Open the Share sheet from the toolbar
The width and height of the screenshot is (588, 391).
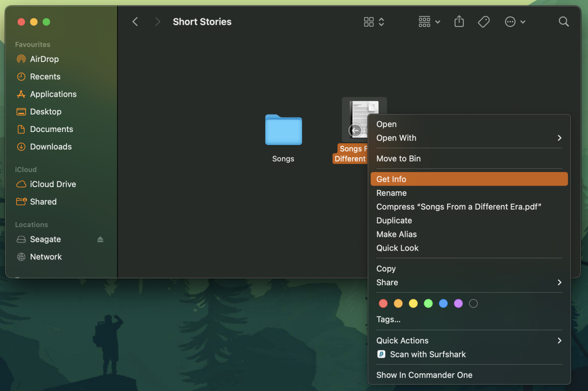459,22
